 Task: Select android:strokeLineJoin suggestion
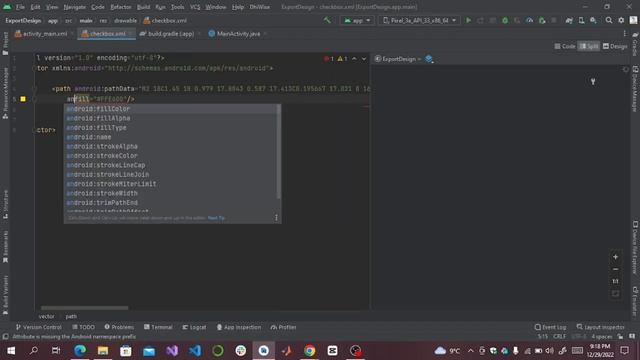pos(171,175)
